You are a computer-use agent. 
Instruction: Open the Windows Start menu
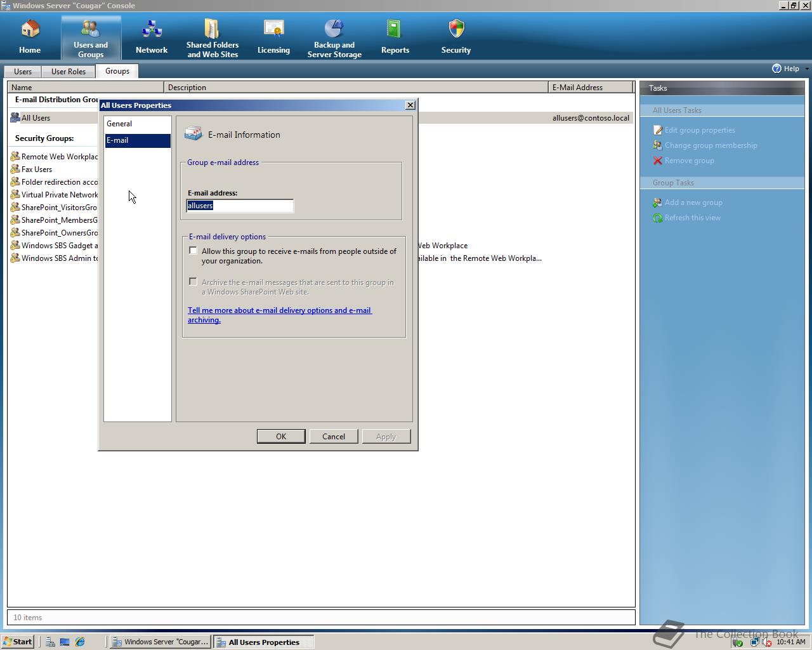(x=18, y=642)
